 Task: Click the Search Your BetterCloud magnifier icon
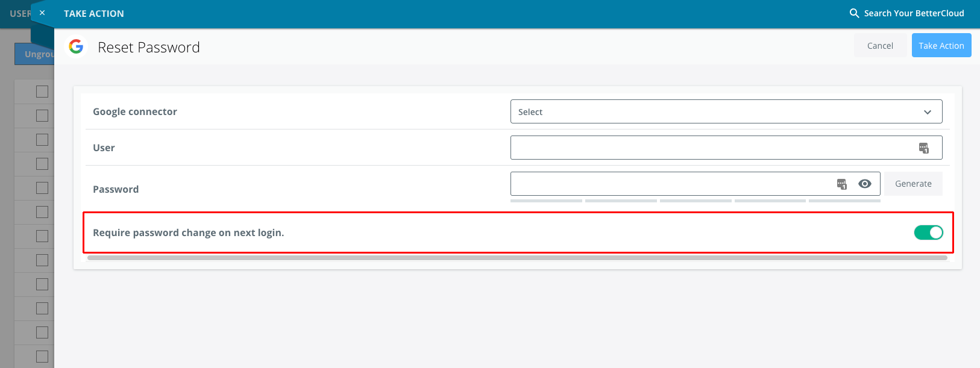pos(854,13)
